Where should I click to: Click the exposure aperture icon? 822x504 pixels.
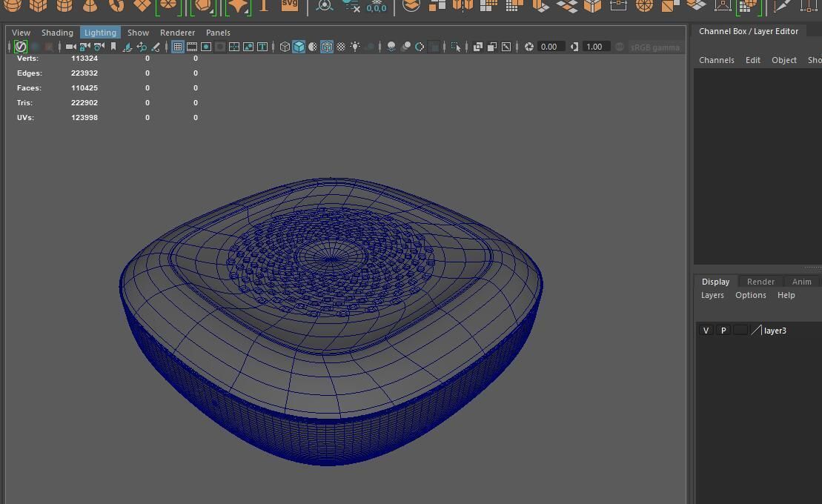click(x=529, y=47)
